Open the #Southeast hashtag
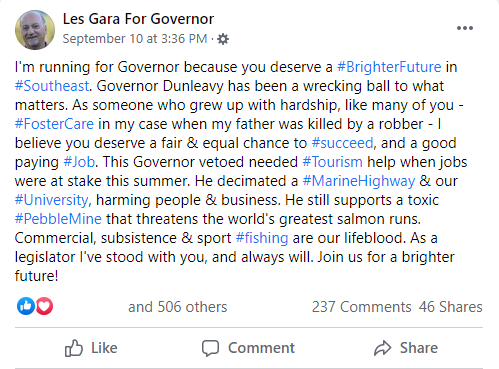This screenshot has height=369, width=499. [52, 86]
